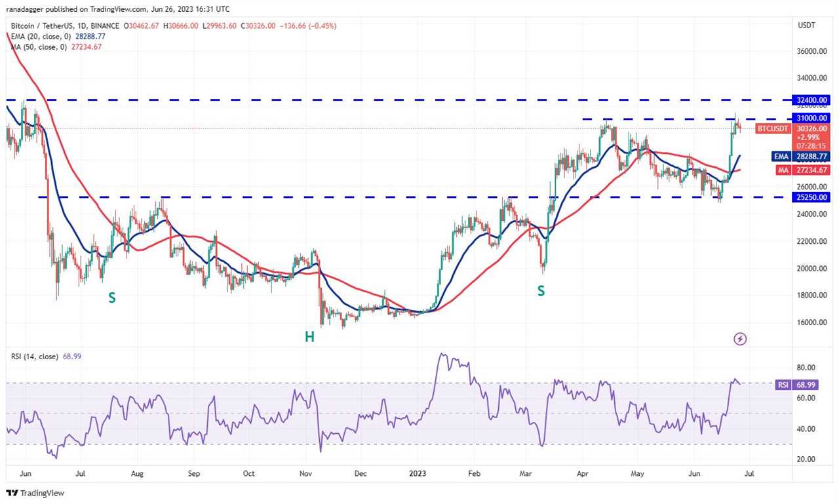Viewport: 839px width, 504px height.
Task: Click the 60.00 RSI axis label
Action: click(806, 398)
